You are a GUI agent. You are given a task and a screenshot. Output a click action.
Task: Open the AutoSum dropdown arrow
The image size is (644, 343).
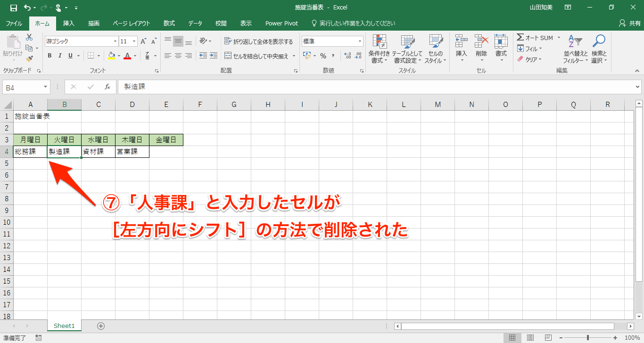[559, 38]
